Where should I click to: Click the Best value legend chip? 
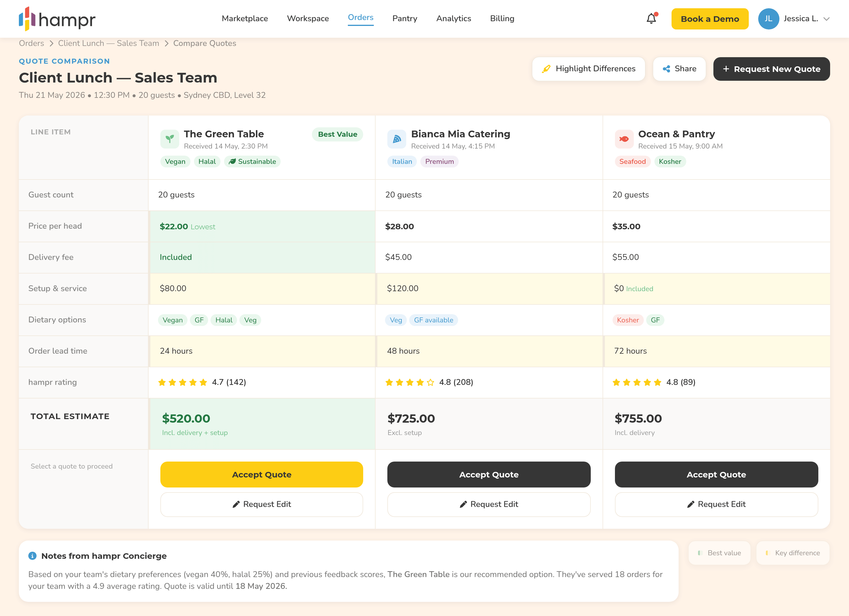(x=720, y=553)
